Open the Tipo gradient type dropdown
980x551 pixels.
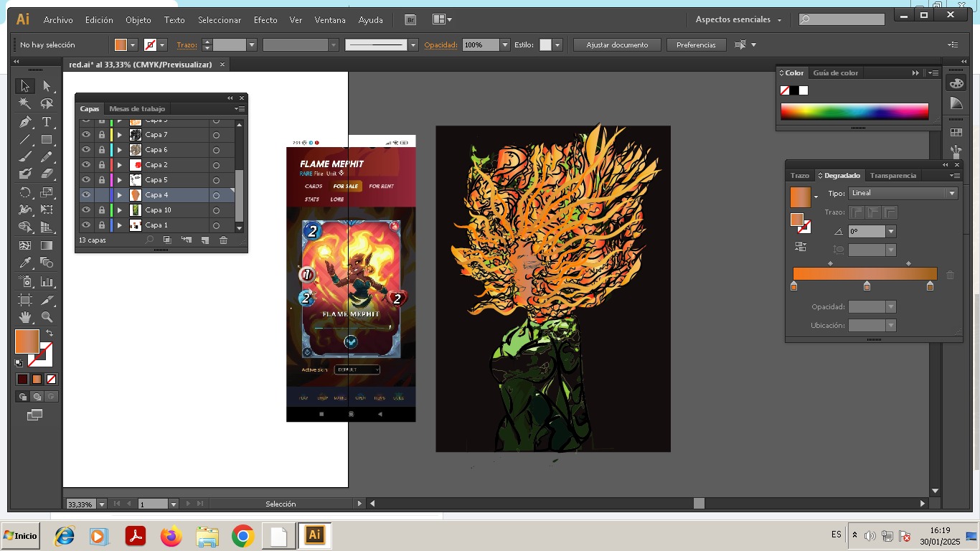point(952,193)
